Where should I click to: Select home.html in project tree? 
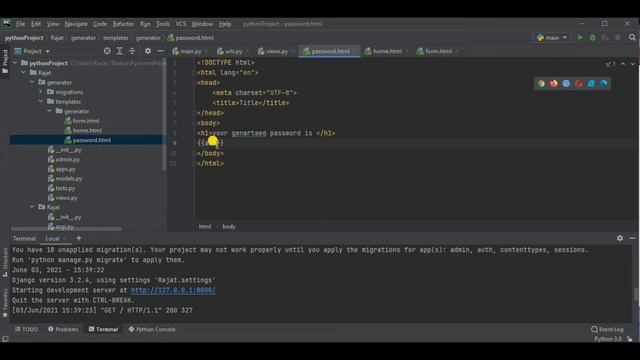[x=87, y=131]
